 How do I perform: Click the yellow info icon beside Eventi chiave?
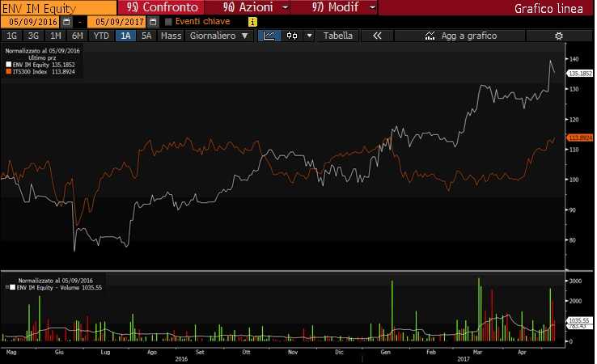[x=252, y=22]
